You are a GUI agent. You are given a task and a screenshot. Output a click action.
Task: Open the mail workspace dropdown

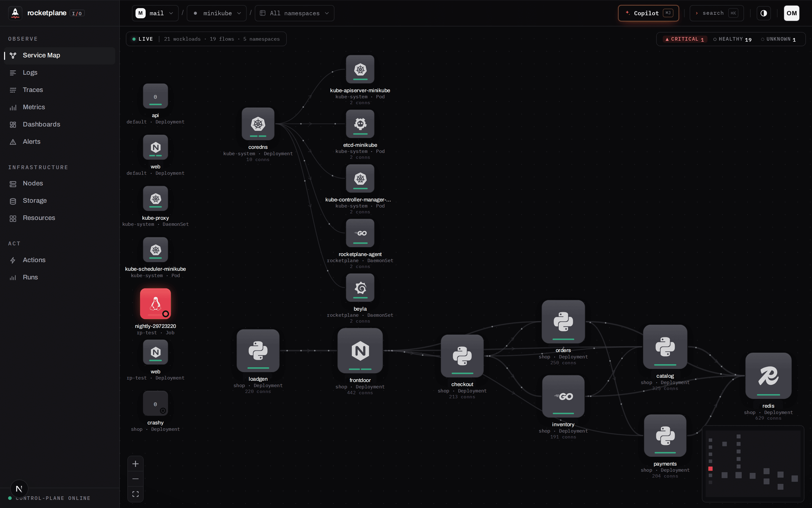(155, 13)
